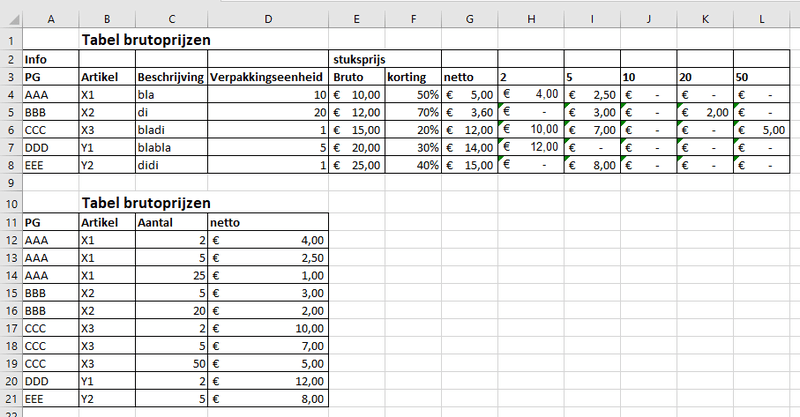
Task: Select the 'Beschrijving' header cell
Action: [171, 77]
